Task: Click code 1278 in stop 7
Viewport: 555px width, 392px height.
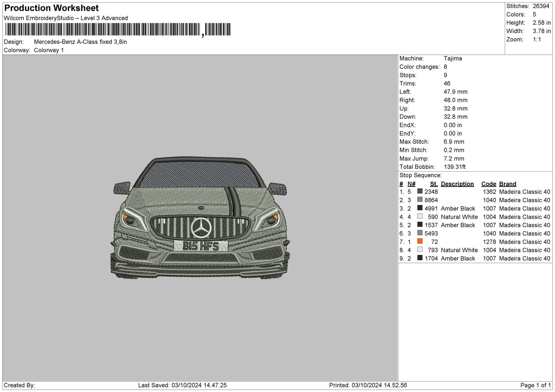Action: [490, 242]
